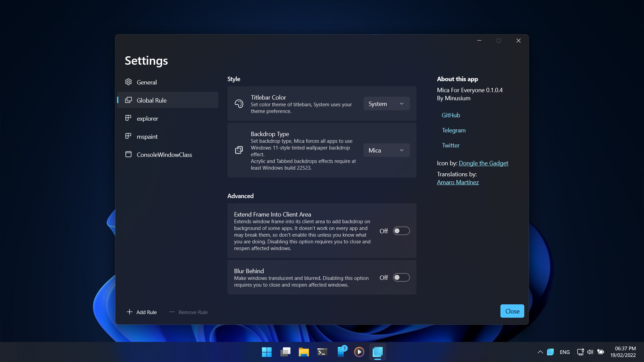Click the Titlebar Color palette icon
This screenshot has height=362, width=644.
pos(239,104)
